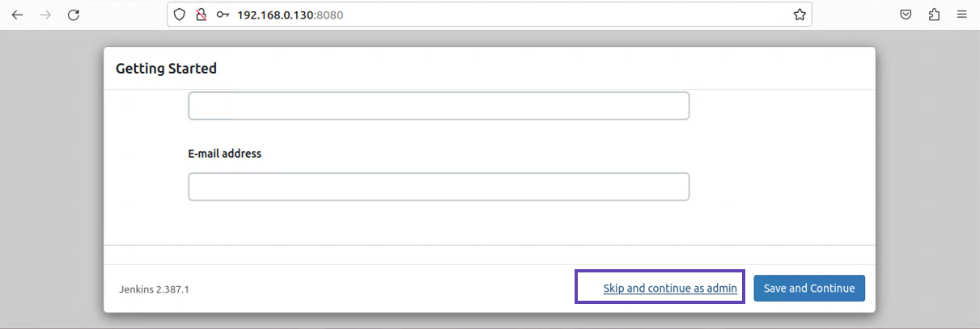Image resolution: width=980 pixels, height=329 pixels.
Task: Click into the E-mail address field
Action: point(439,187)
